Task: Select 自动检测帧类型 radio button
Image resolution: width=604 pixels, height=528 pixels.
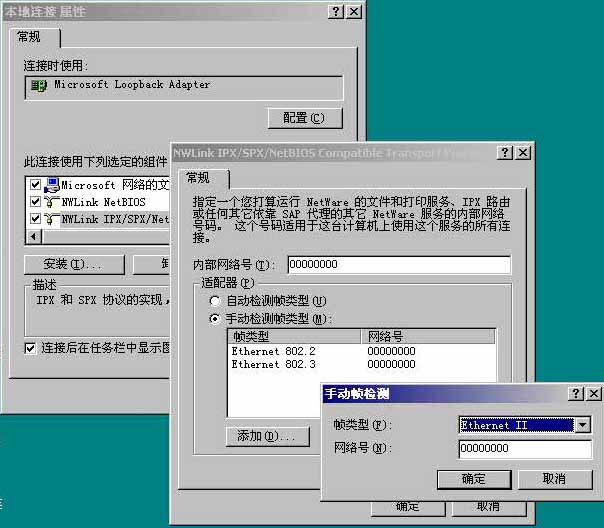Action: point(215,301)
